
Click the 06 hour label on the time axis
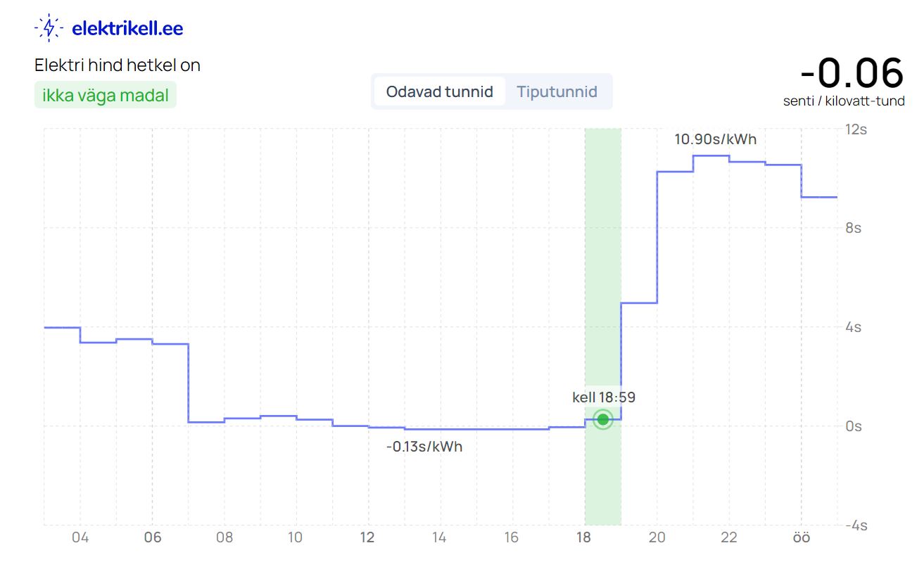[152, 537]
